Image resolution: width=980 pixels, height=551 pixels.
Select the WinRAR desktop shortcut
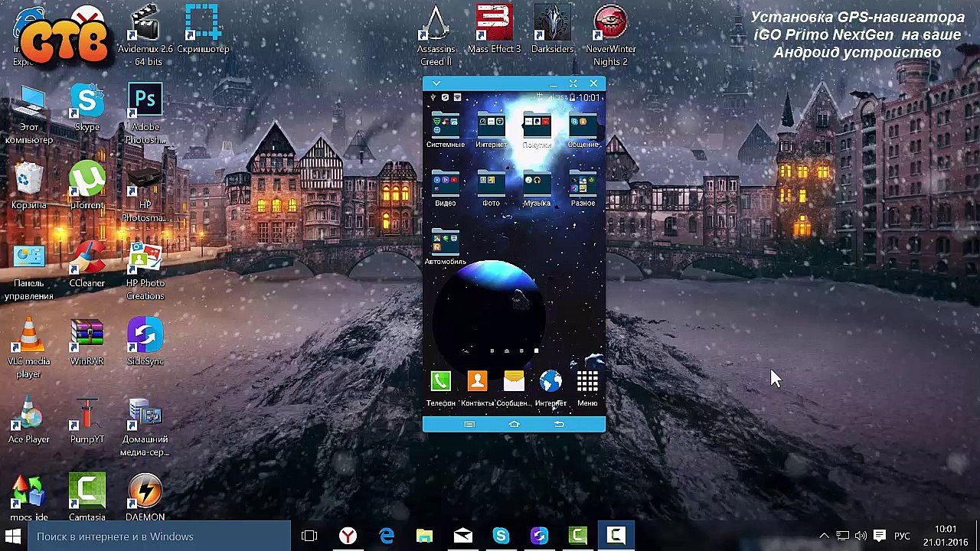[87, 343]
